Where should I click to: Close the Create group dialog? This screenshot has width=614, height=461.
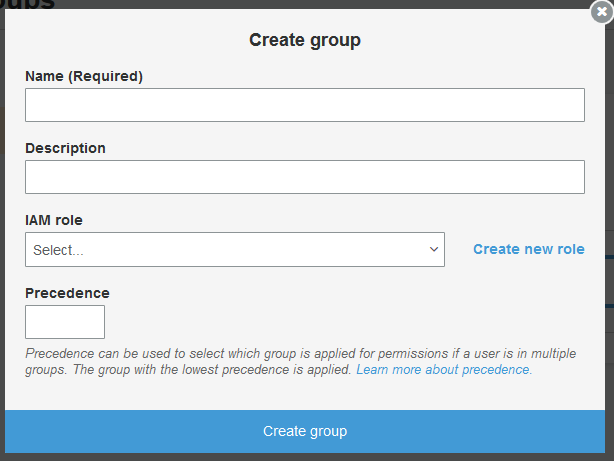coord(600,12)
